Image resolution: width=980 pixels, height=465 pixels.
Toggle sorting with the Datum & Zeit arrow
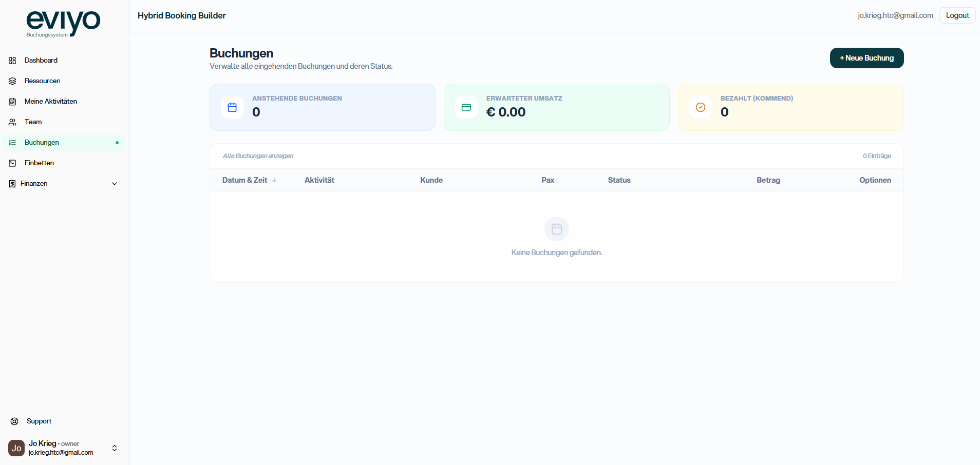(x=274, y=180)
